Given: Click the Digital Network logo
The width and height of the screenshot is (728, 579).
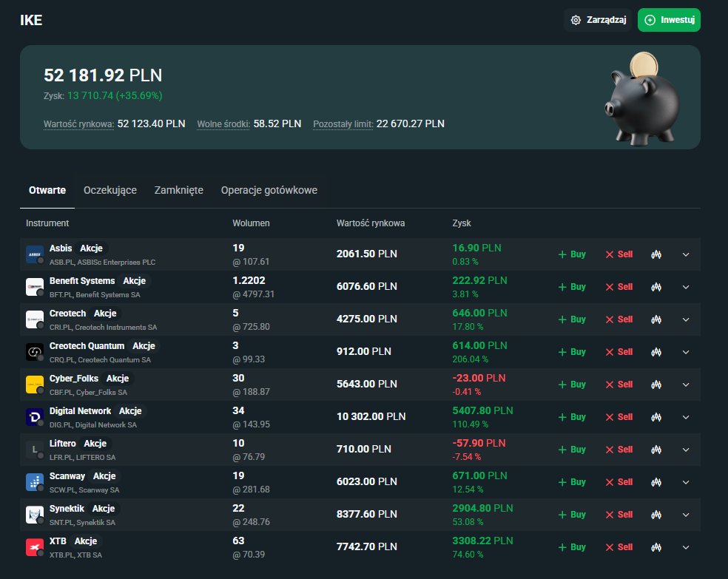Looking at the screenshot, I should pos(35,416).
